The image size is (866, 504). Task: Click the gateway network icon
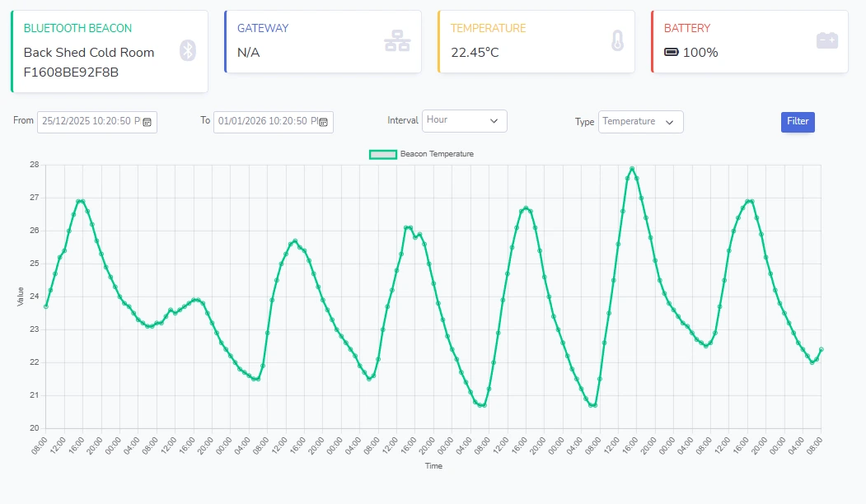point(396,41)
